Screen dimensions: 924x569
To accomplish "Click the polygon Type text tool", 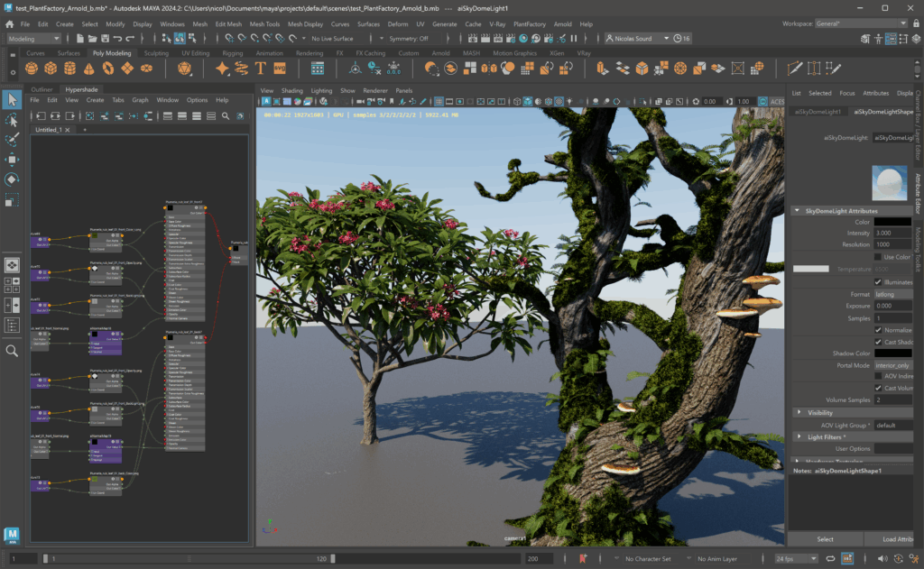I will click(x=261, y=69).
